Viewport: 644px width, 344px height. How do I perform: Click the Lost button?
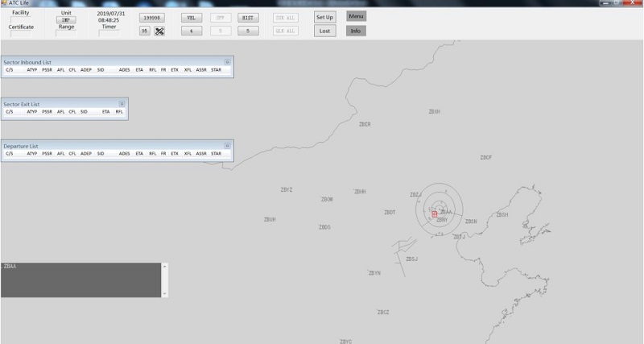pos(324,31)
